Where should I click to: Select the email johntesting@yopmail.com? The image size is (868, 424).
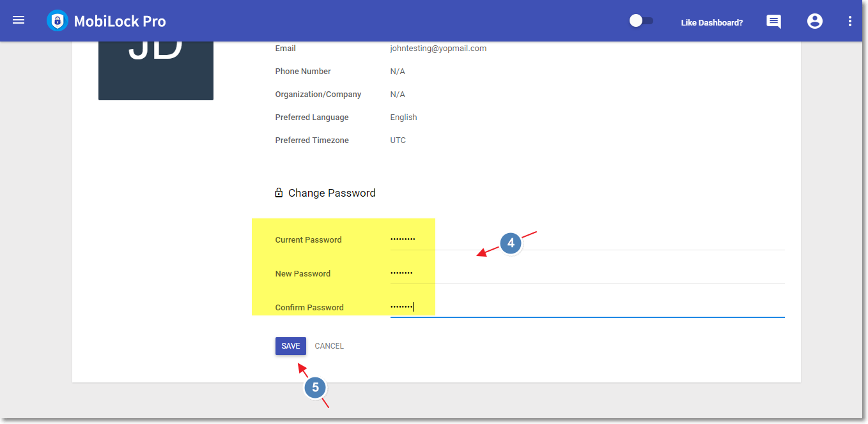pyautogui.click(x=438, y=49)
